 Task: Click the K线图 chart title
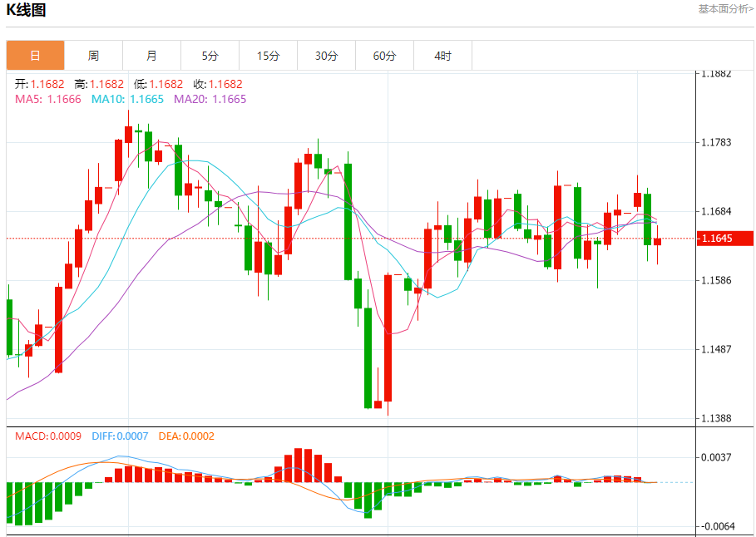click(x=26, y=10)
